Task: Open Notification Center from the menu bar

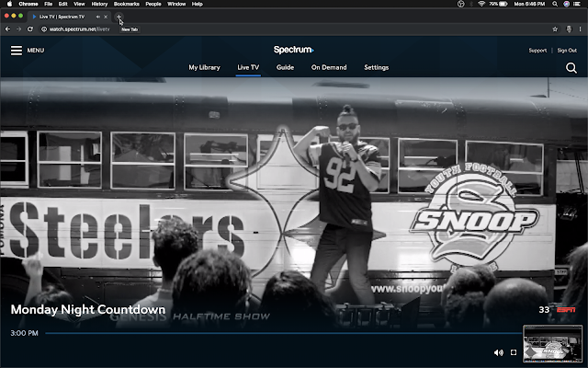Action: (578, 4)
